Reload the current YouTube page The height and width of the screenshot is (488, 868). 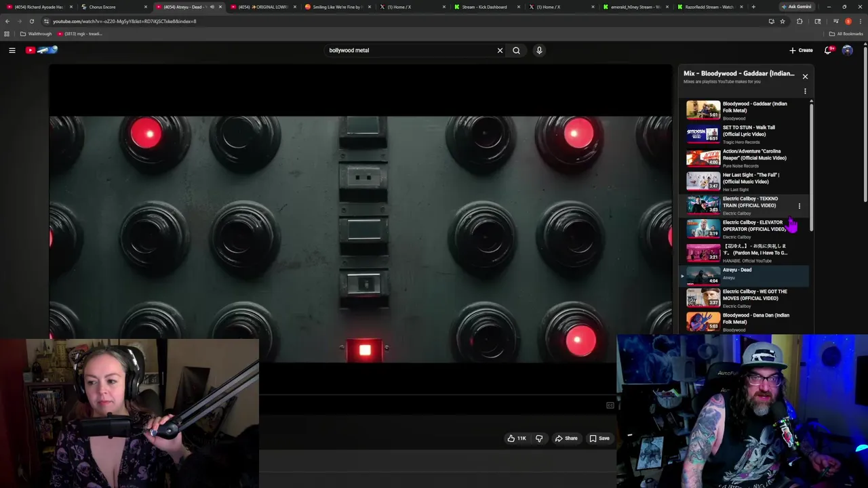point(31,21)
